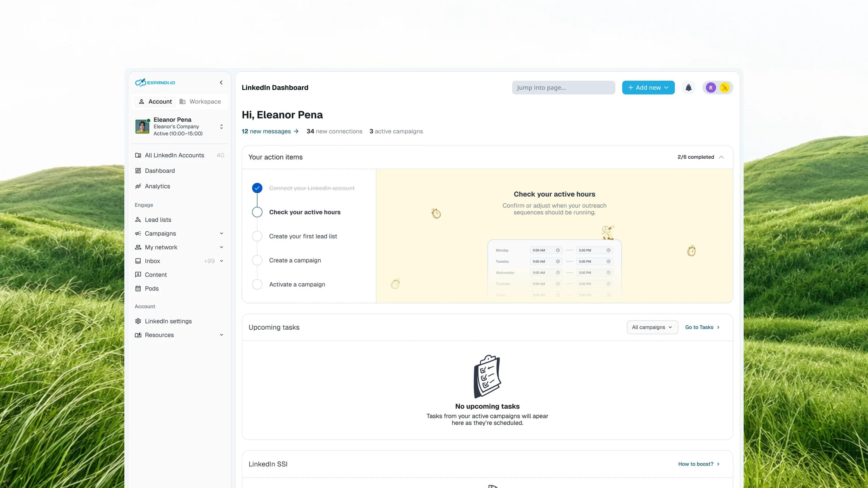Open 12 new messages link

270,131
